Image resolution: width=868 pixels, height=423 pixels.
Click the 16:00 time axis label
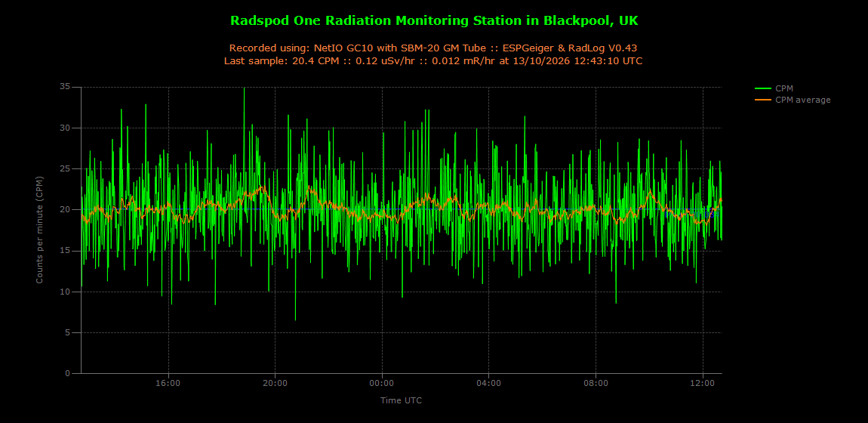click(x=168, y=383)
